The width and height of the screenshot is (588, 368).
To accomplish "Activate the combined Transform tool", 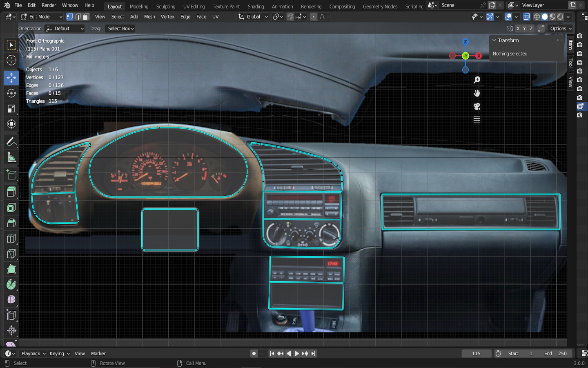I will (x=11, y=124).
